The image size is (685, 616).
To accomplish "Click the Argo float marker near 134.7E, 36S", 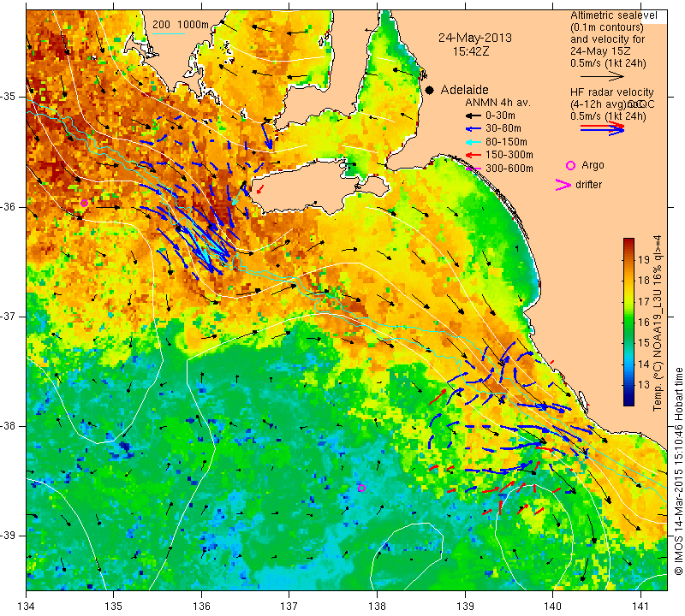I will click(84, 203).
